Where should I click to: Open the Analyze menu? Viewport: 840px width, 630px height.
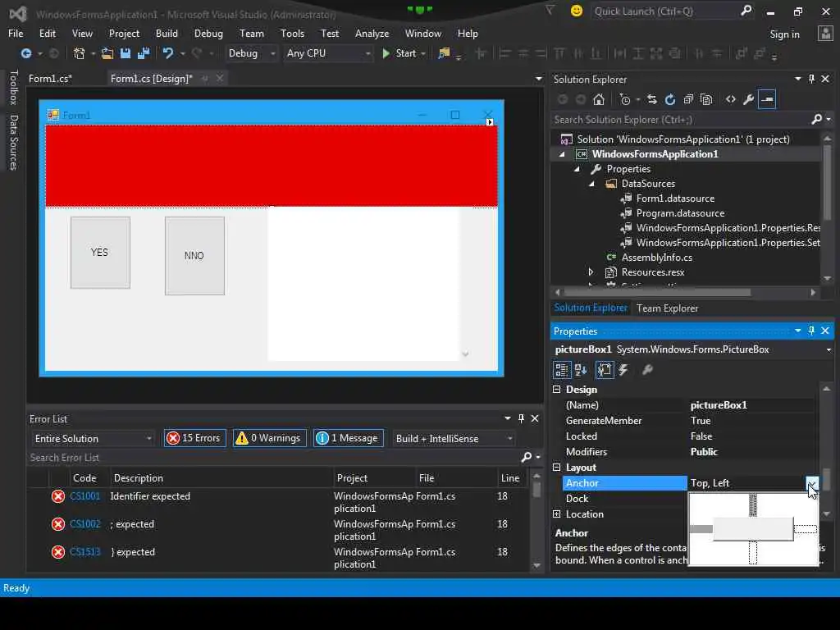tap(372, 33)
